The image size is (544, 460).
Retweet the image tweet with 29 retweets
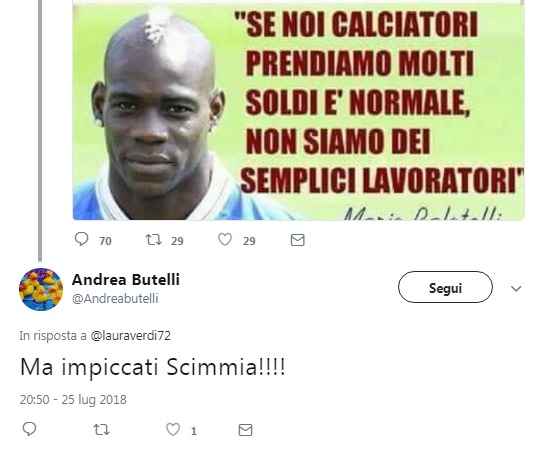pos(153,240)
